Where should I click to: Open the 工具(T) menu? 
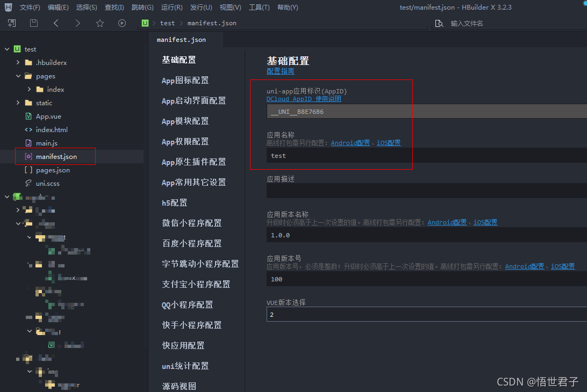click(x=259, y=7)
